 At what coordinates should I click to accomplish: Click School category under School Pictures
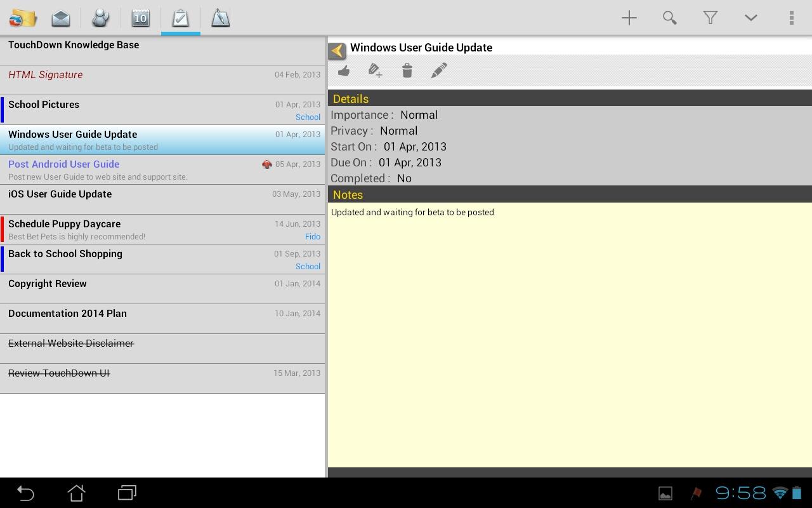pos(308,117)
